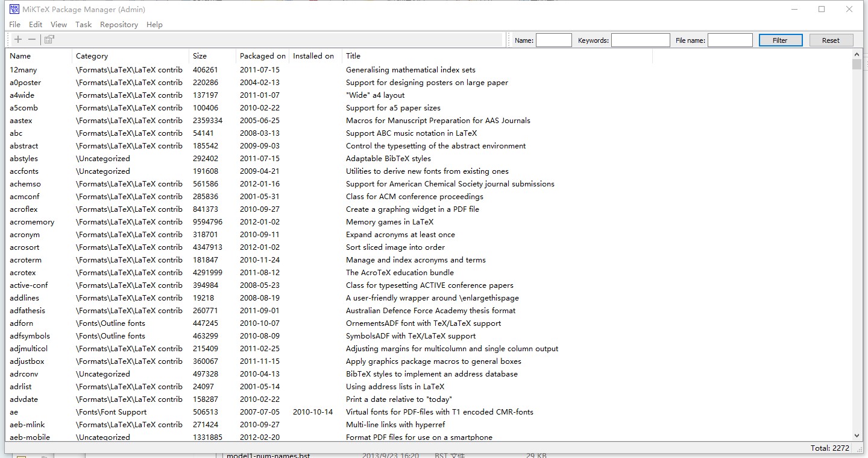Click title 'The AcroTeX education bundle'

[x=400, y=273]
